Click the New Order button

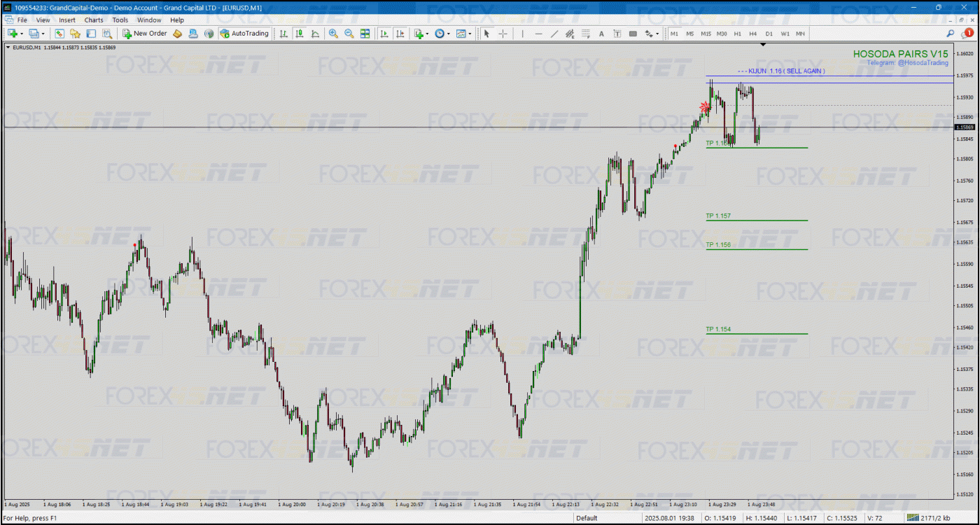click(x=145, y=34)
